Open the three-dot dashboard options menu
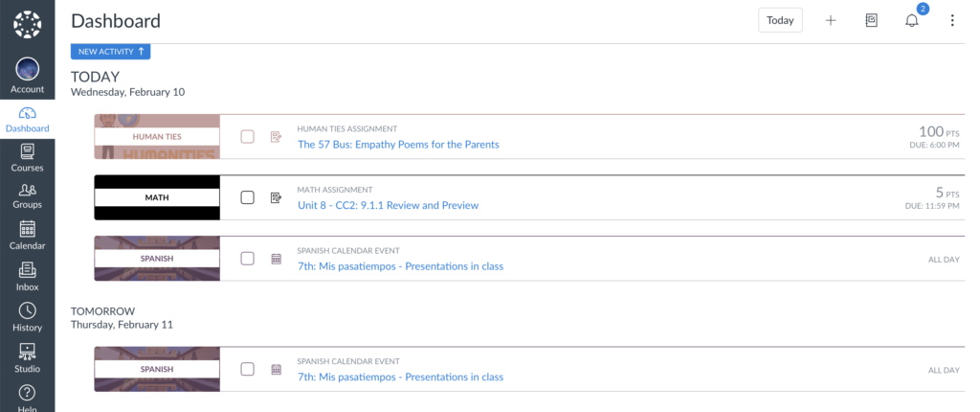Image resolution: width=980 pixels, height=412 pixels. pos(952,21)
